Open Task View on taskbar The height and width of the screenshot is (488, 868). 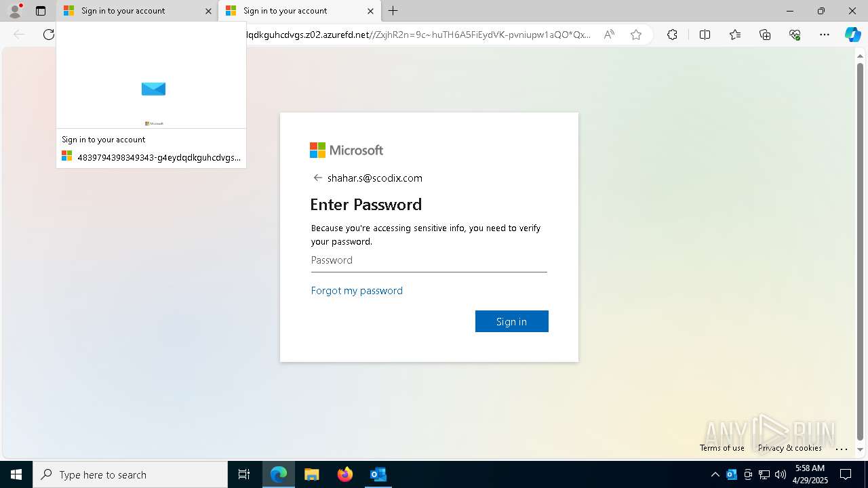coord(244,474)
